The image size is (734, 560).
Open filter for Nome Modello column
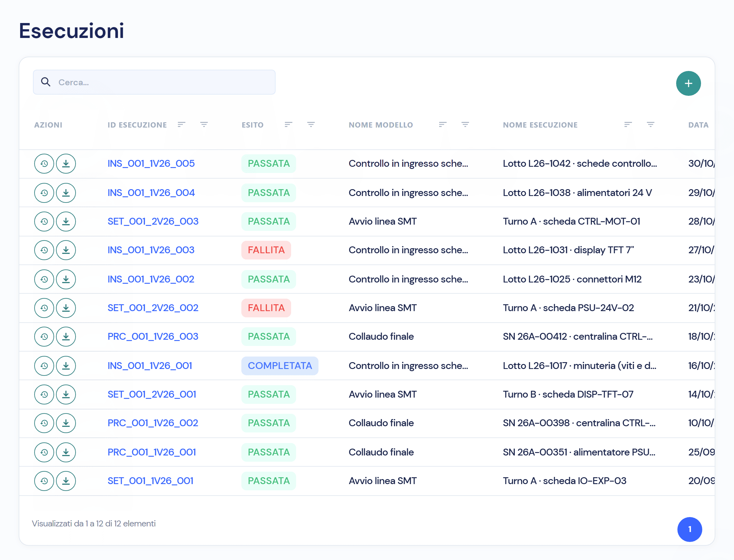(x=465, y=125)
